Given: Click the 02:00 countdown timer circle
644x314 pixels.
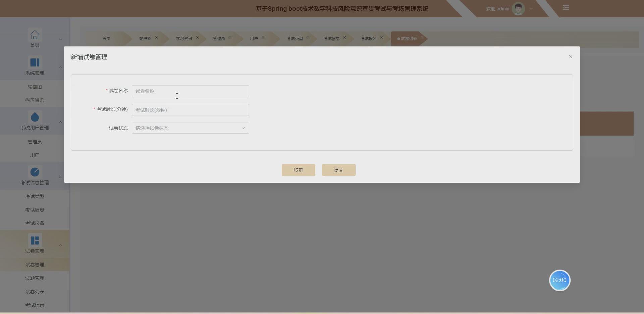Looking at the screenshot, I should [x=559, y=280].
